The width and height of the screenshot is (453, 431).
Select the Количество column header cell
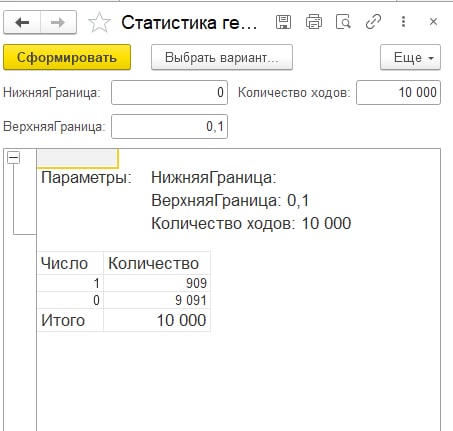pos(157,263)
